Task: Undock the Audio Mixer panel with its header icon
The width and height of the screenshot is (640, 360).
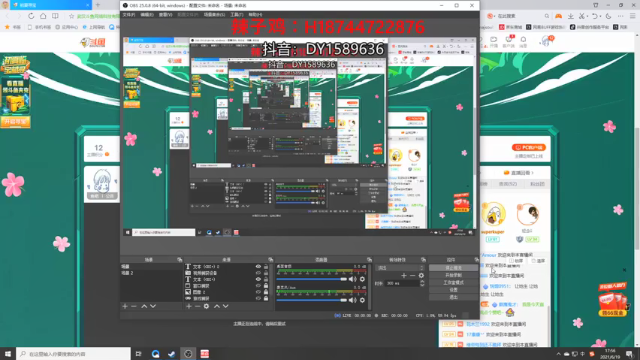Action: pyautogui.click(x=369, y=260)
